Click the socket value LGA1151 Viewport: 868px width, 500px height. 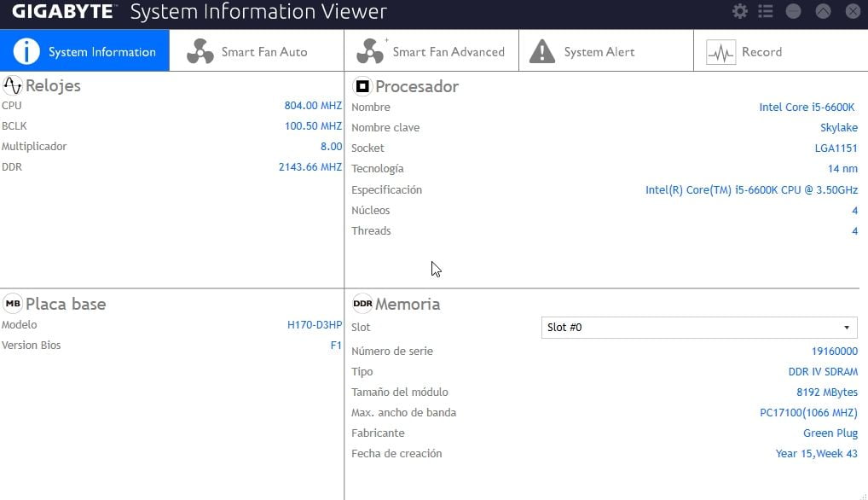pos(836,148)
